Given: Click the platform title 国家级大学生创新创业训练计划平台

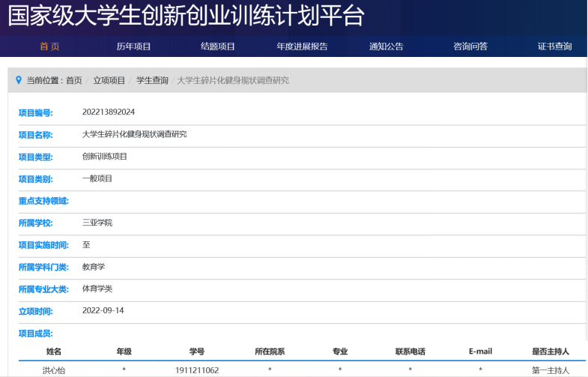Looking at the screenshot, I should pyautogui.click(x=186, y=16).
